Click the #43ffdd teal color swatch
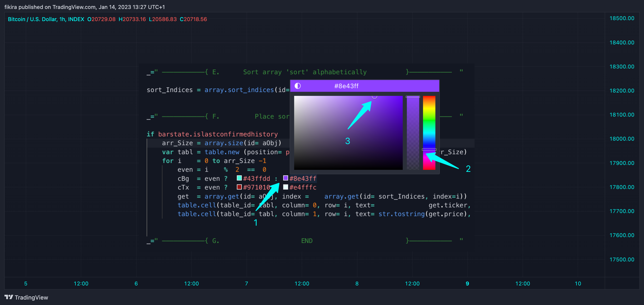Image resolution: width=644 pixels, height=305 pixels. [x=239, y=178]
